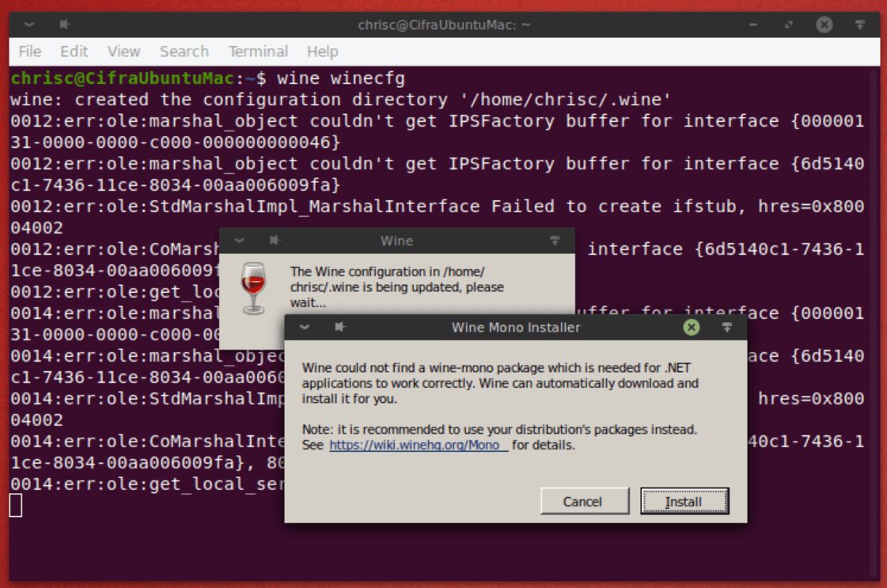Viewport: 887px width, 588px height.
Task: Click the terminal title chrisc@CifraUbuntuMac: ~
Action: (445, 25)
